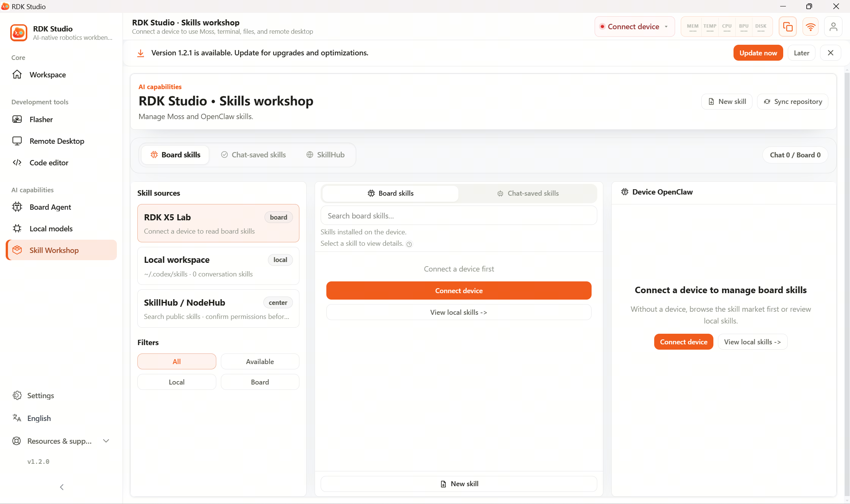The height and width of the screenshot is (504, 850).
Task: Click the 'center' tag on SkillHub / NodeHub
Action: (x=278, y=303)
